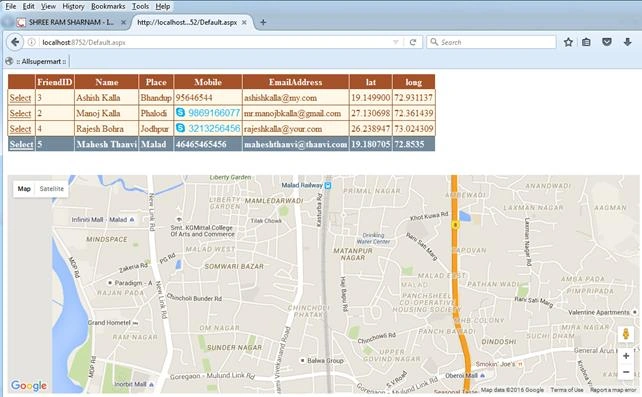Viewport: 642px width, 397px height.
Task: Click the site info icon in address bar
Action: pos(32,42)
